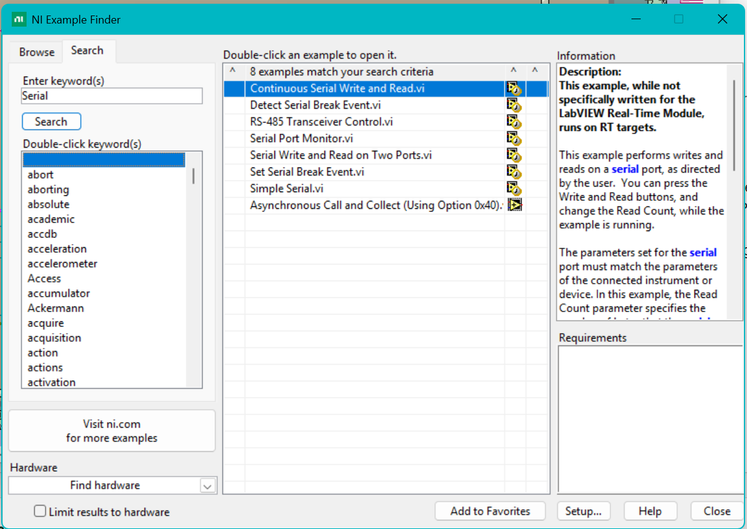Viewport: 747px width, 529px height.
Task: Click the Enter keyword(s) input field
Action: tap(112, 96)
